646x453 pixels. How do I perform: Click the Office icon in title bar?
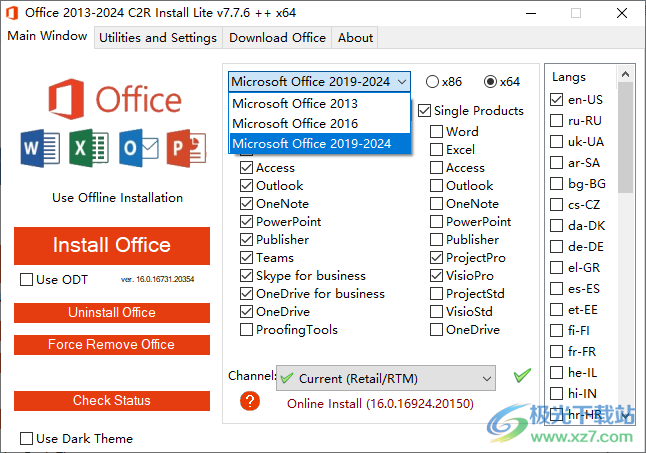[x=12, y=13]
